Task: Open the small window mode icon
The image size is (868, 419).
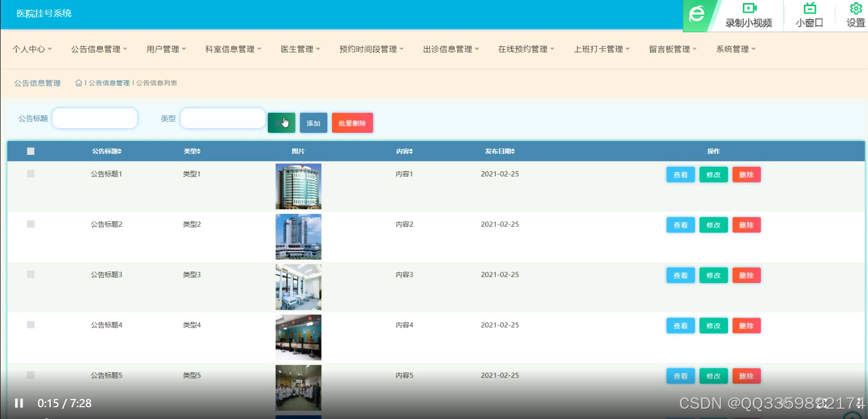Action: pyautogui.click(x=810, y=8)
